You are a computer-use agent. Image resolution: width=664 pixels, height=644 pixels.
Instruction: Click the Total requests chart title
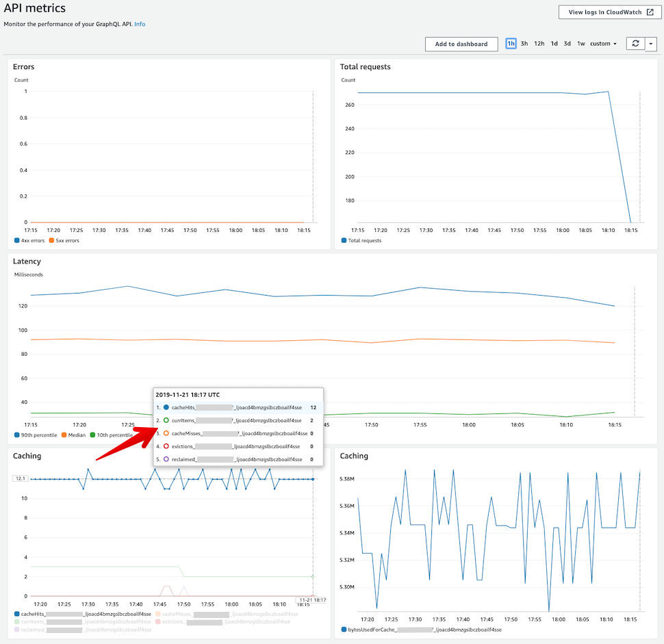365,67
